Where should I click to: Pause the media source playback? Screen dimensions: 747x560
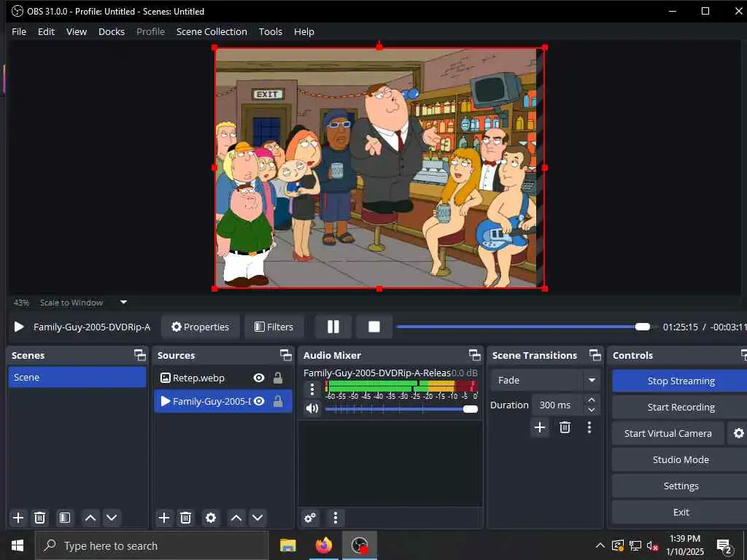[x=333, y=327]
